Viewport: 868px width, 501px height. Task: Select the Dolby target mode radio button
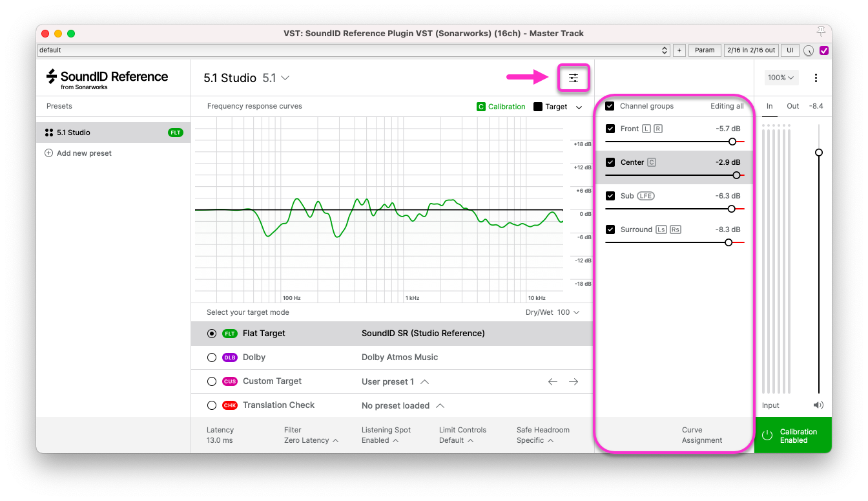(212, 357)
